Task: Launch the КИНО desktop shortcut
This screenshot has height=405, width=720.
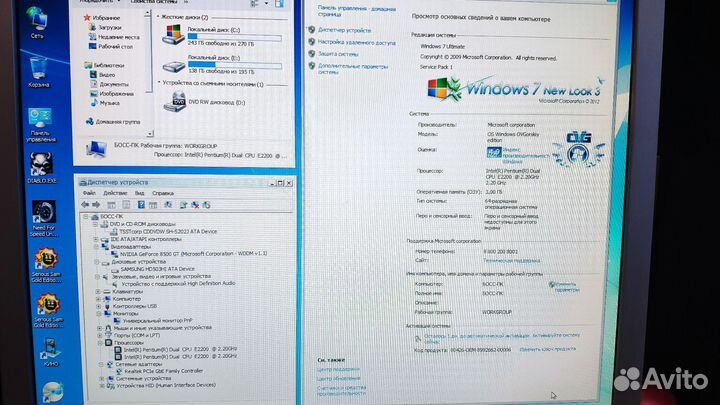Action: coord(50,352)
